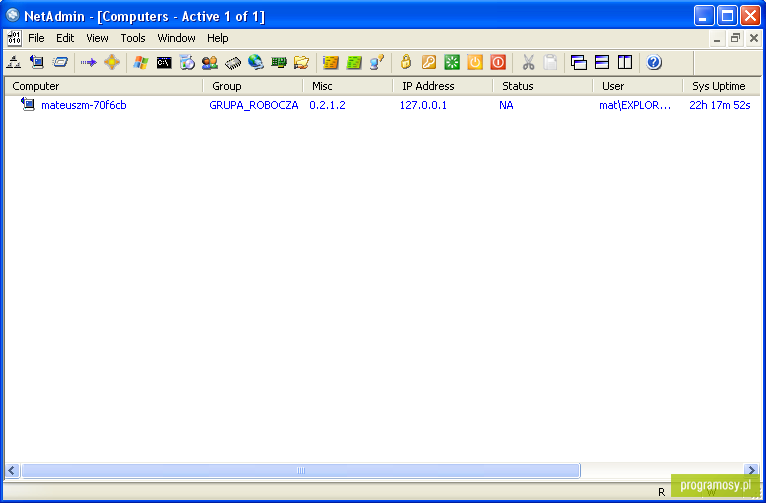Click the 0.2.1.2 Misc cell
Screen dimensions: 766x503
click(x=327, y=105)
